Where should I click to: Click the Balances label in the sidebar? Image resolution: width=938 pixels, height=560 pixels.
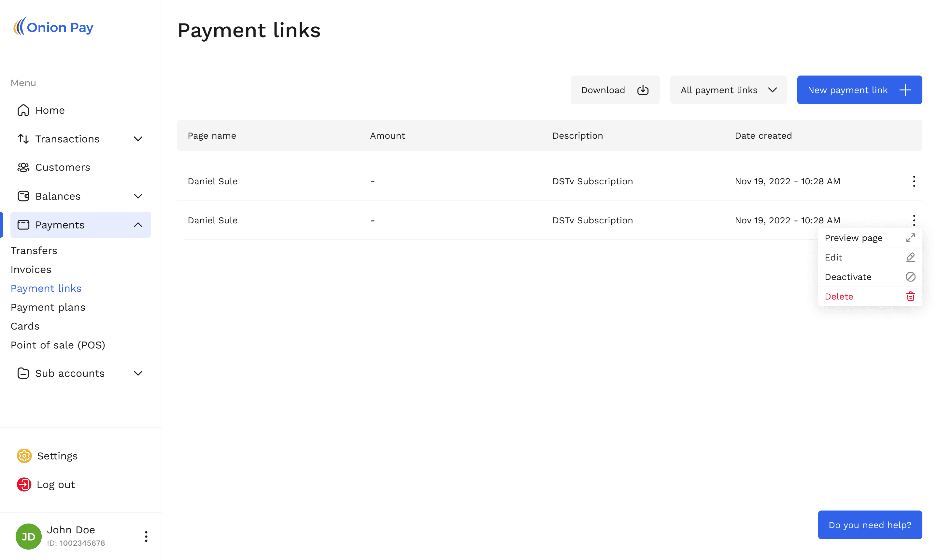[x=58, y=196]
